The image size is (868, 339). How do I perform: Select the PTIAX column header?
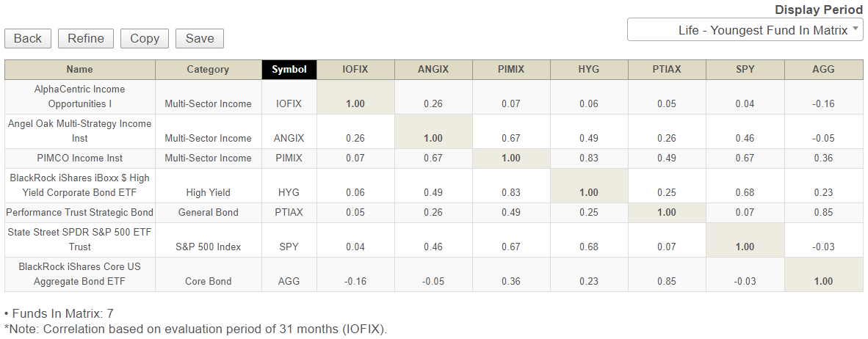click(667, 70)
